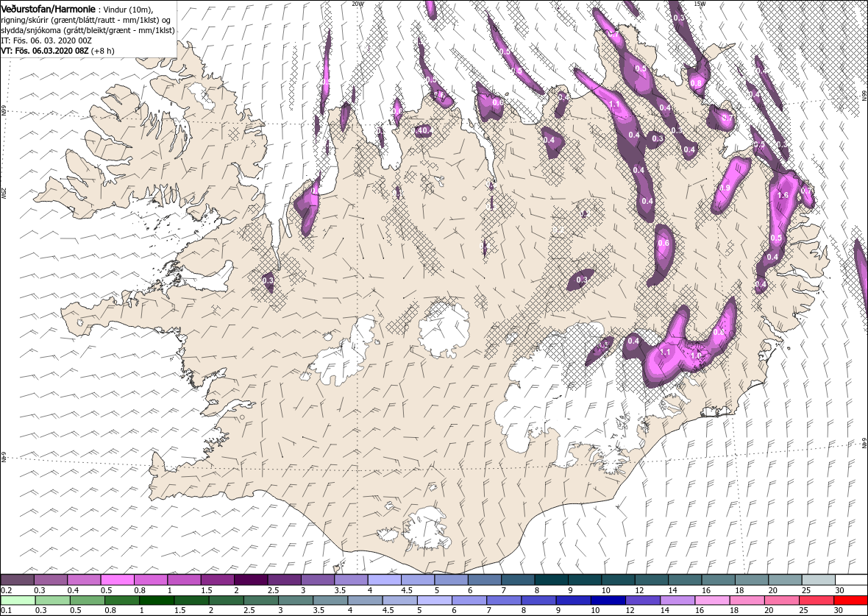Image resolution: width=868 pixels, height=616 pixels.
Task: Pick lower legend swatch between 0.5 and 0.8
Action: pyautogui.click(x=88, y=601)
